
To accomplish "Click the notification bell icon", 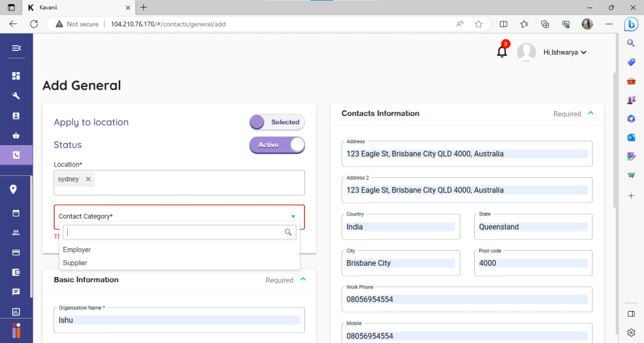I will [x=502, y=52].
